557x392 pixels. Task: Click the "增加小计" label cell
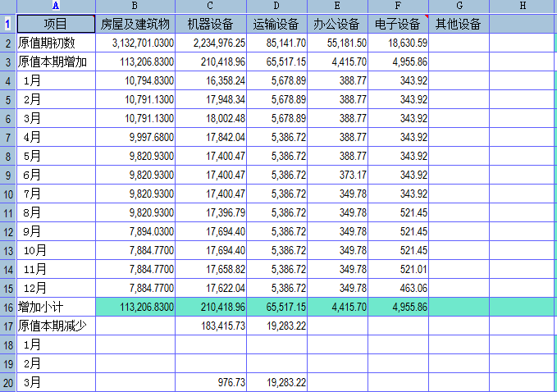pyautogui.click(x=55, y=307)
